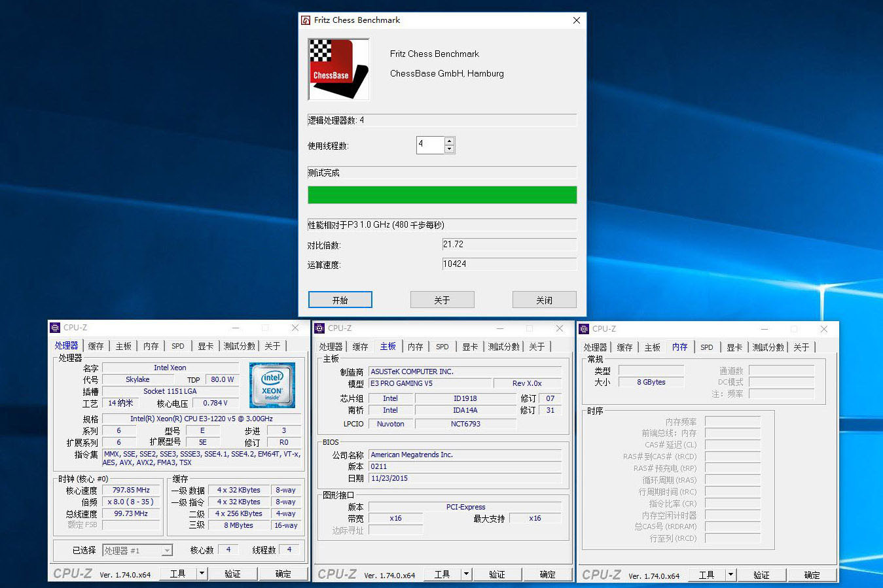Image resolution: width=883 pixels, height=588 pixels.
Task: Click the ChessBase logo image
Action: pyautogui.click(x=339, y=69)
